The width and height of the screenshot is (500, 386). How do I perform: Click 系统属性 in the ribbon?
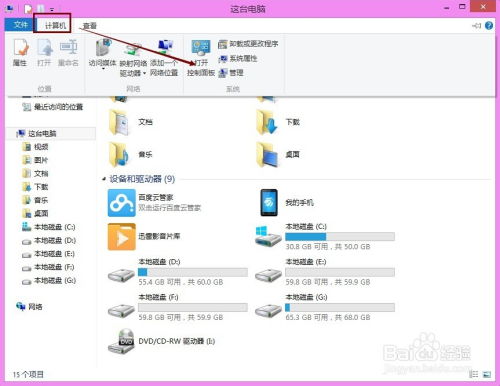238,59
